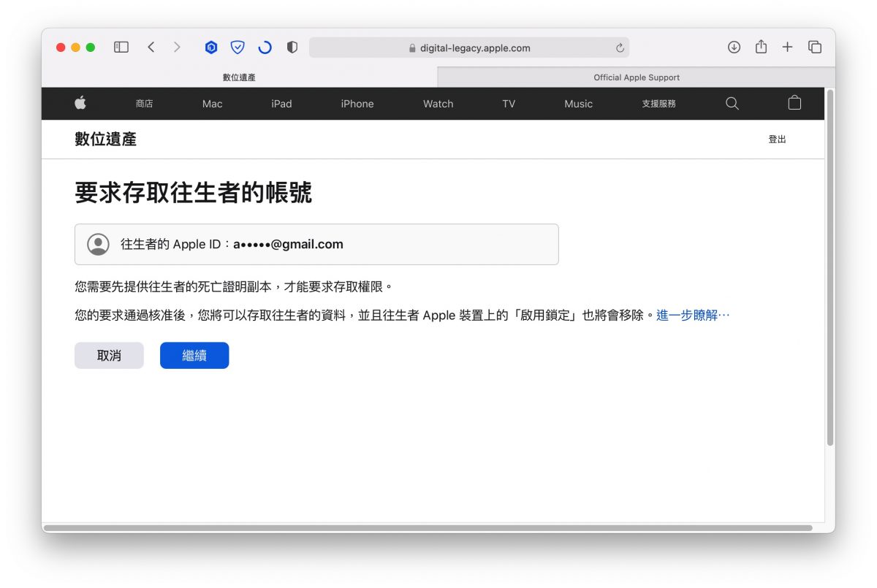Click the 數位遺產 page header title
The image size is (877, 588).
(x=105, y=140)
